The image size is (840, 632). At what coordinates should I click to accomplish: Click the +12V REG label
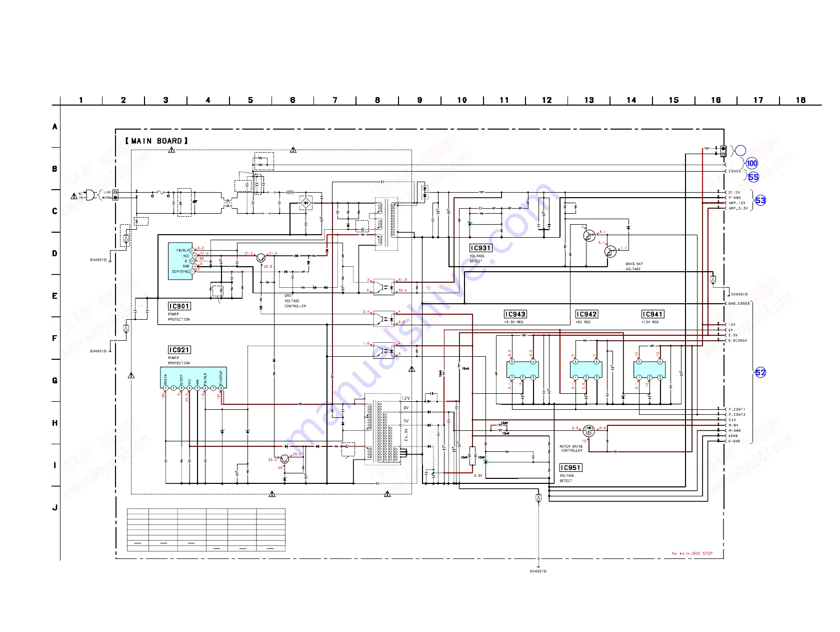pos(650,322)
